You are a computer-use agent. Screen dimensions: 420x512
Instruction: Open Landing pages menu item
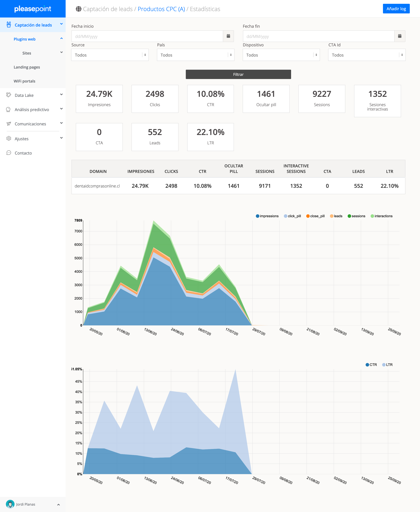click(27, 67)
